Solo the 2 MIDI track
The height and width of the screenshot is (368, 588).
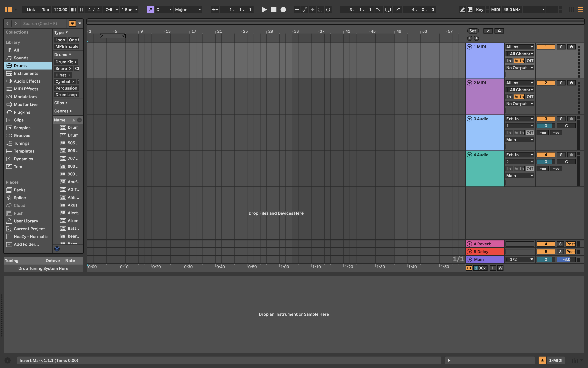(561, 83)
